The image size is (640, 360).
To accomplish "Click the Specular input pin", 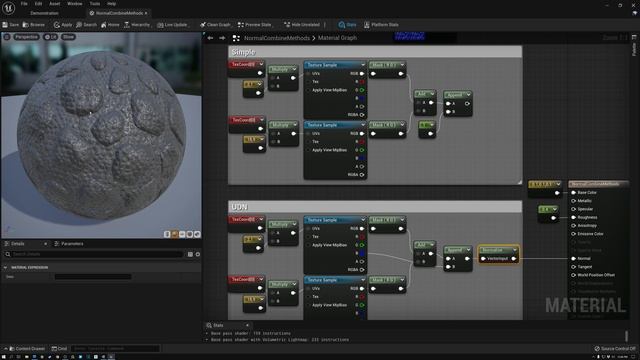I will click(573, 209).
